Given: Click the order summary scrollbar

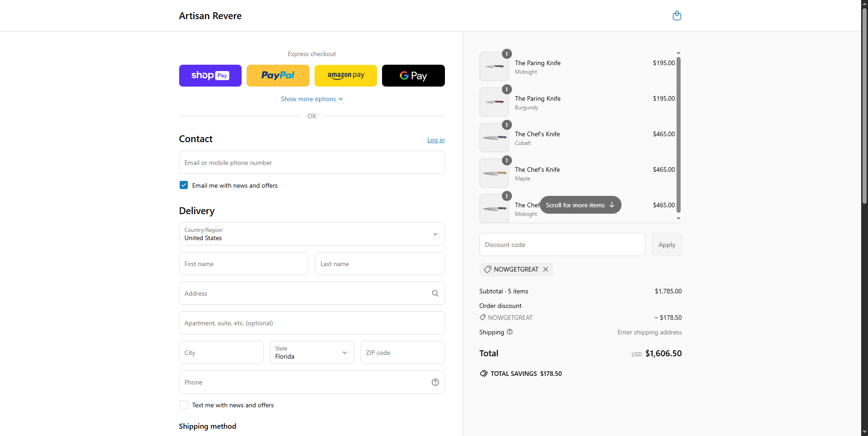Looking at the screenshot, I should (x=678, y=135).
